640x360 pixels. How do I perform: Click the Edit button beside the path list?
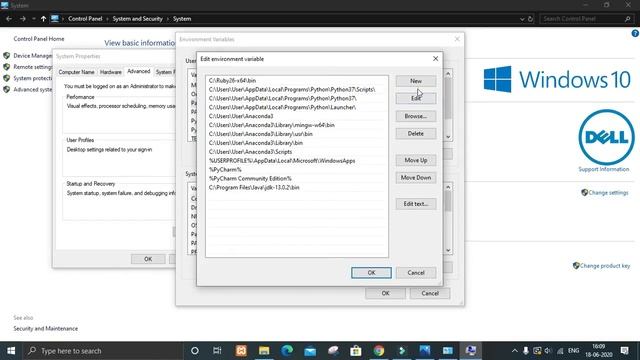[x=416, y=98]
